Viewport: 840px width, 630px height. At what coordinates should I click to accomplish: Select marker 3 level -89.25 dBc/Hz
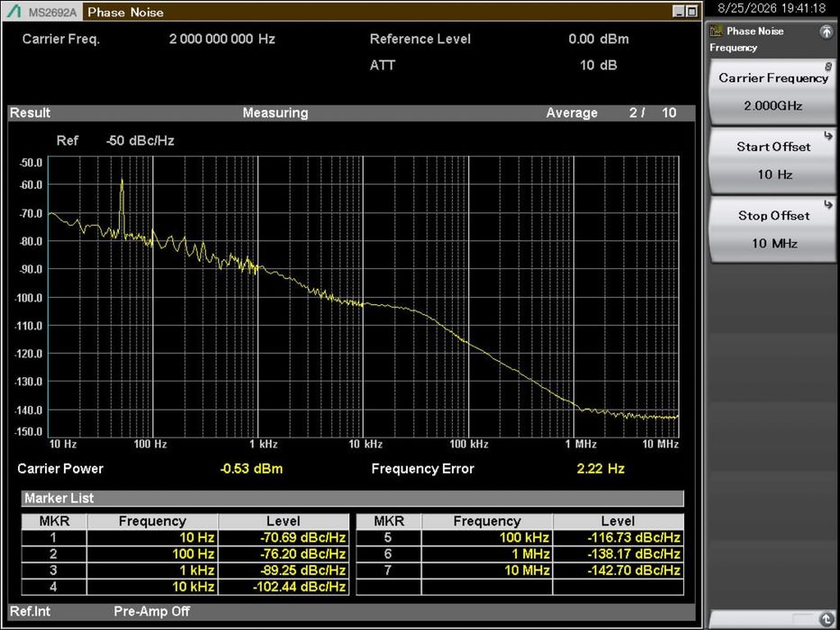(x=284, y=571)
